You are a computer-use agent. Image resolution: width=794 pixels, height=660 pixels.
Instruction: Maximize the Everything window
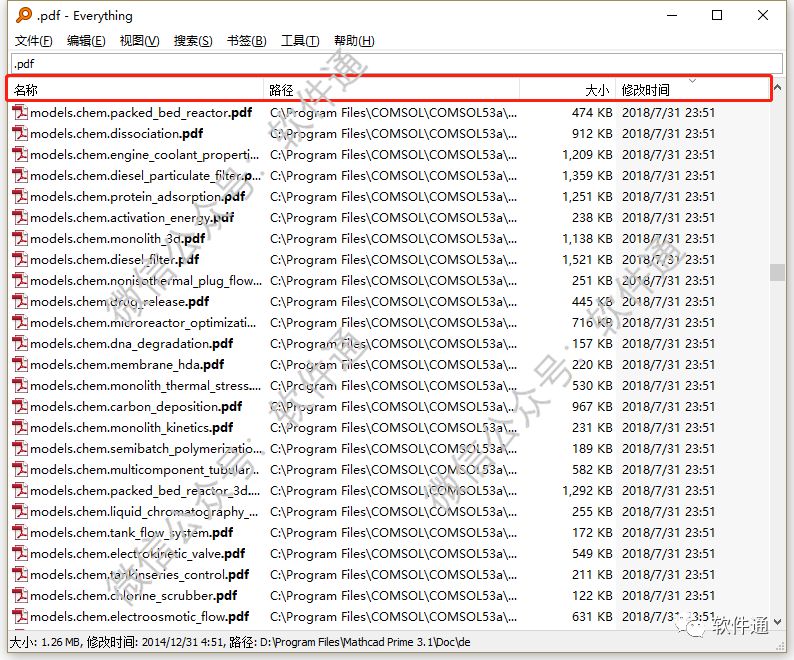click(x=717, y=15)
